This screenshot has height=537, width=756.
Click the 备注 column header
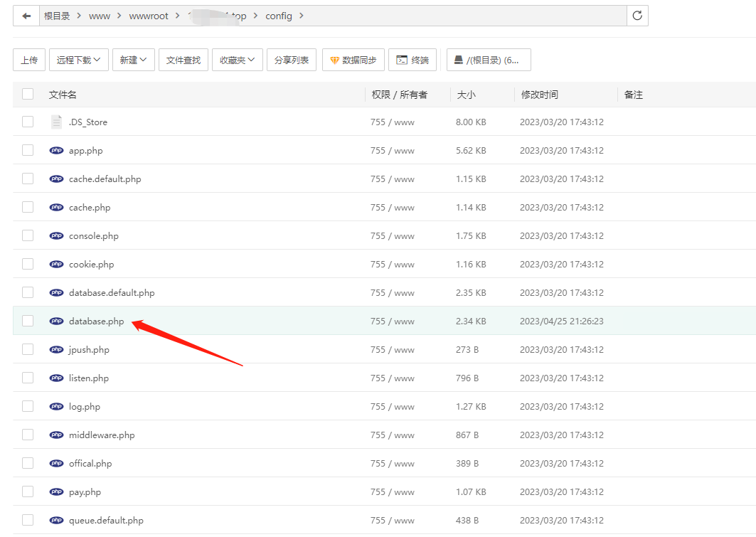pos(634,95)
